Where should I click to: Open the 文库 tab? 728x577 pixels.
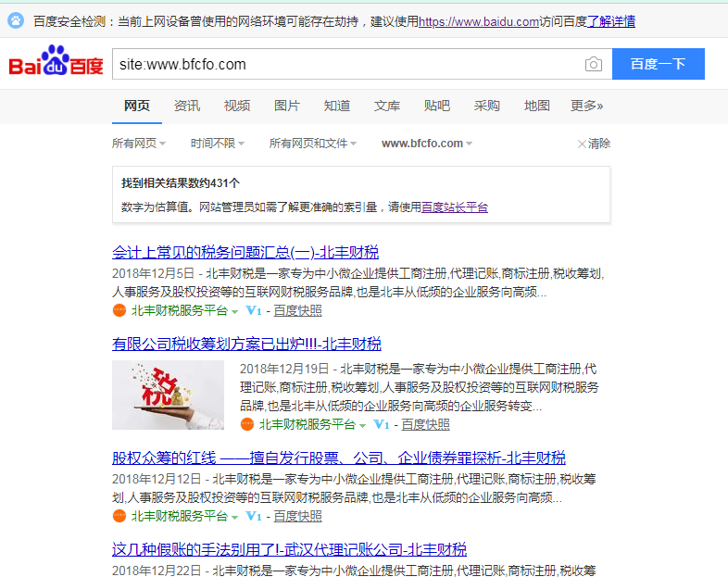pos(387,106)
